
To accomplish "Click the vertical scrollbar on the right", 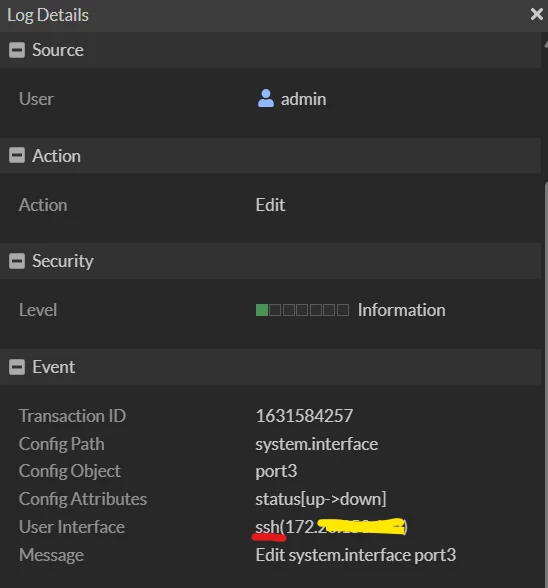I will [546, 382].
